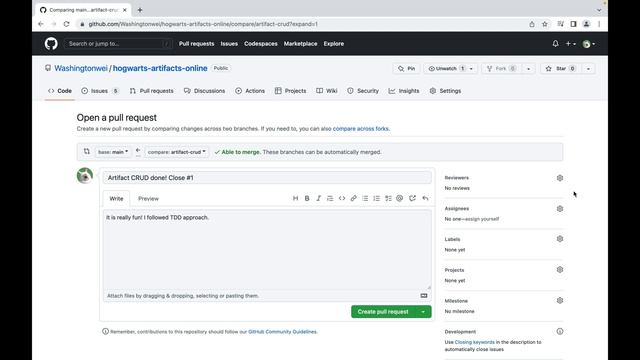Screen dimensions: 640x360
Task: Click the Markdown supported icon below the editor
Action: pos(424,296)
